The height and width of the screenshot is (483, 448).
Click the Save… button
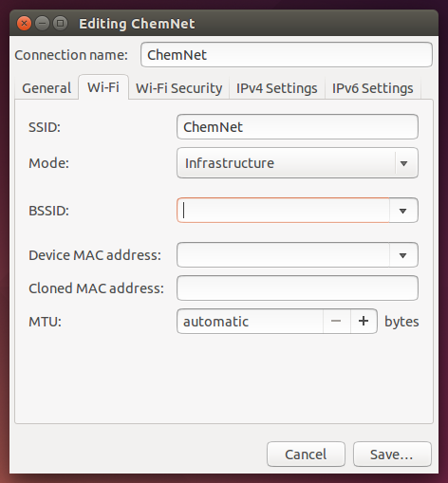[392, 455]
